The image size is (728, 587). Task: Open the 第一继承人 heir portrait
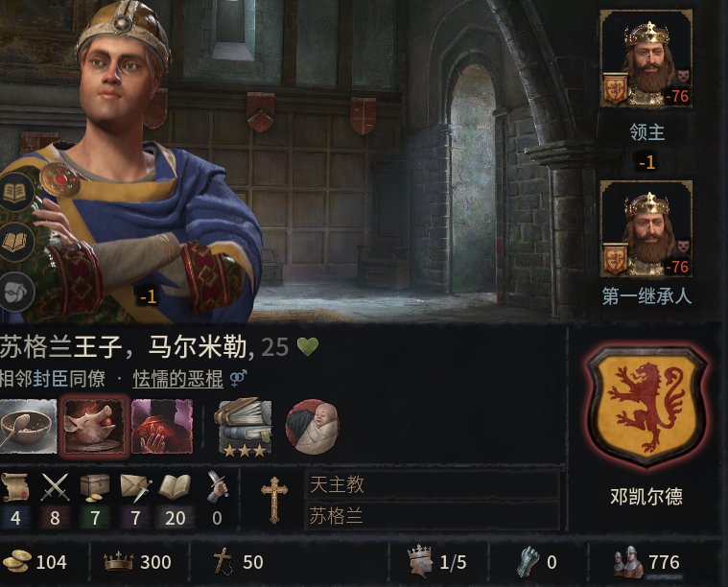(646, 229)
